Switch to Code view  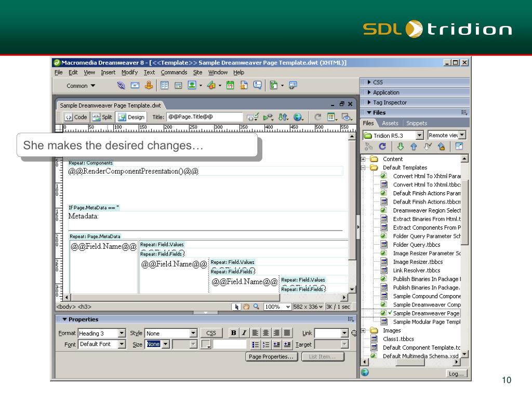[x=76, y=117]
